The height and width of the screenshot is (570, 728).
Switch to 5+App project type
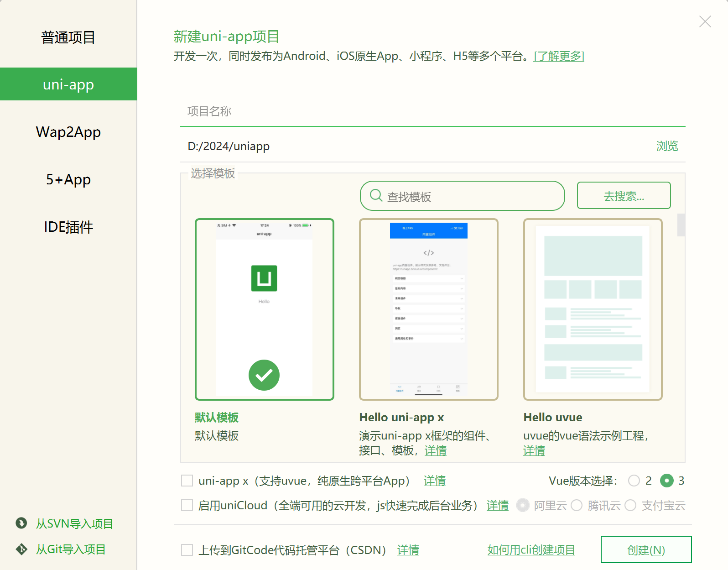(x=68, y=179)
